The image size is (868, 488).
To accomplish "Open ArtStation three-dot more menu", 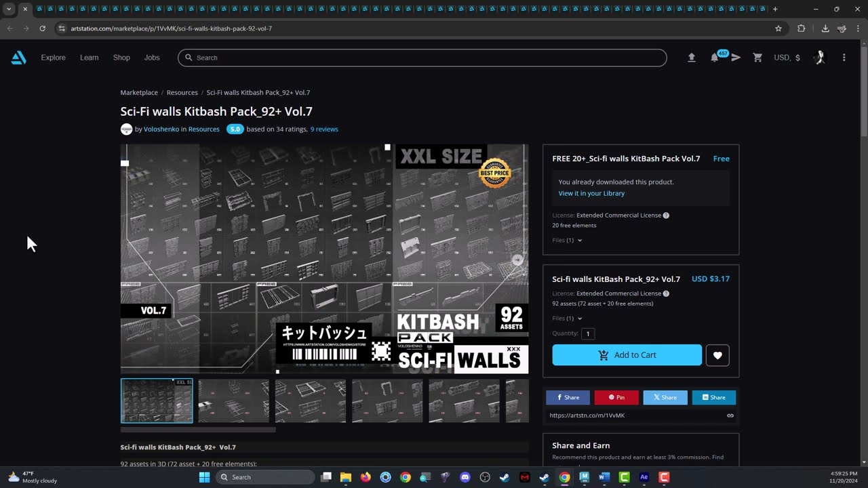I will [844, 58].
